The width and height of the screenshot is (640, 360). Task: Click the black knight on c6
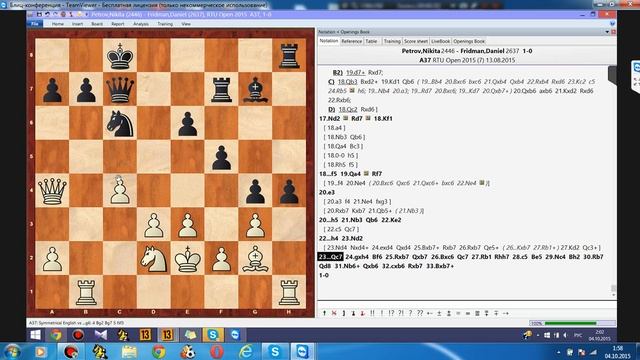pos(120,123)
